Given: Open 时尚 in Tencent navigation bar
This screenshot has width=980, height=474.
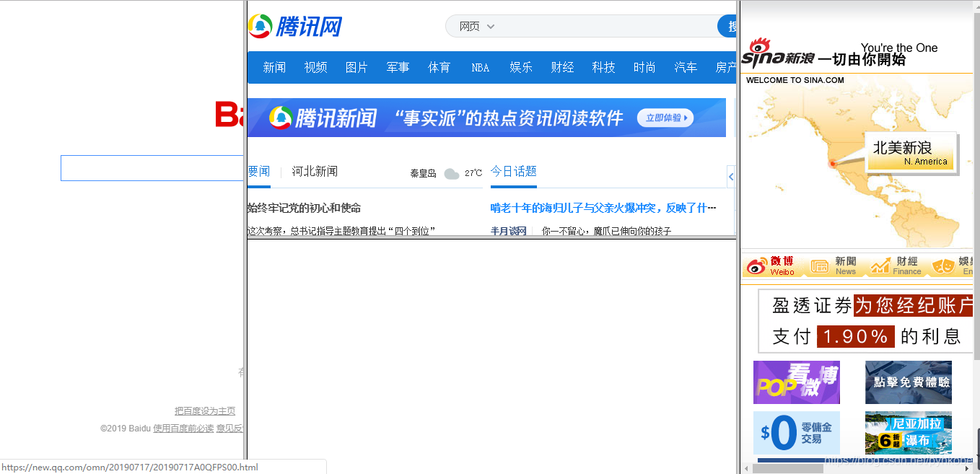Looking at the screenshot, I should pyautogui.click(x=644, y=68).
